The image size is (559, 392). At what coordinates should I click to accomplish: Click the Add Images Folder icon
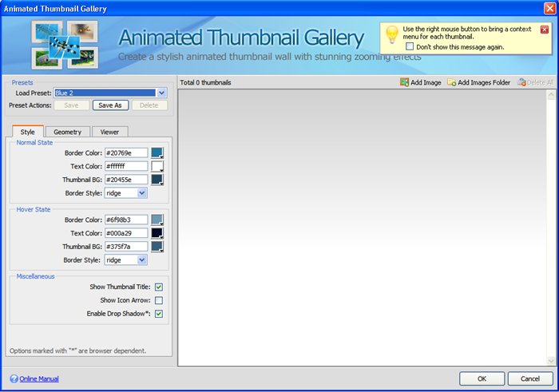(451, 82)
